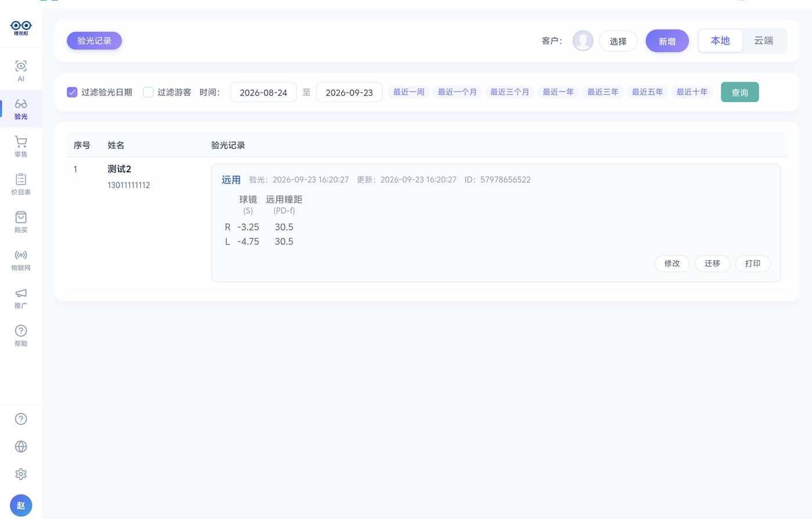This screenshot has width=812, height=519.
Task: Click the customer name 测试2
Action: pos(119,169)
